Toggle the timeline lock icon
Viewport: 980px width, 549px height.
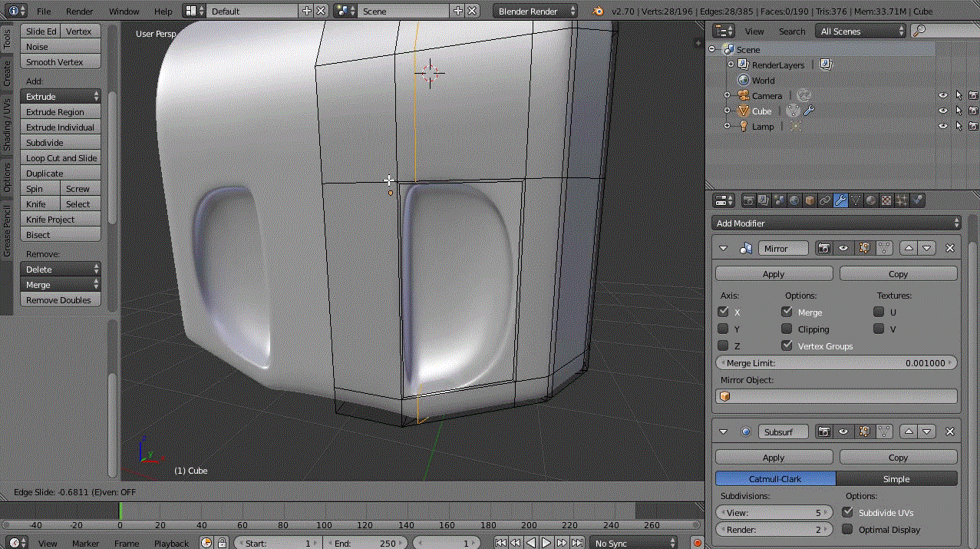(222, 543)
